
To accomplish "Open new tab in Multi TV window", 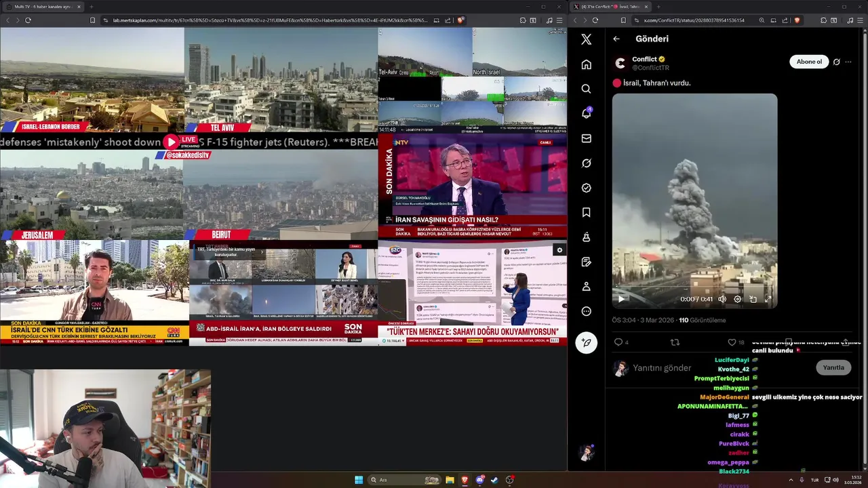I will coord(91,7).
